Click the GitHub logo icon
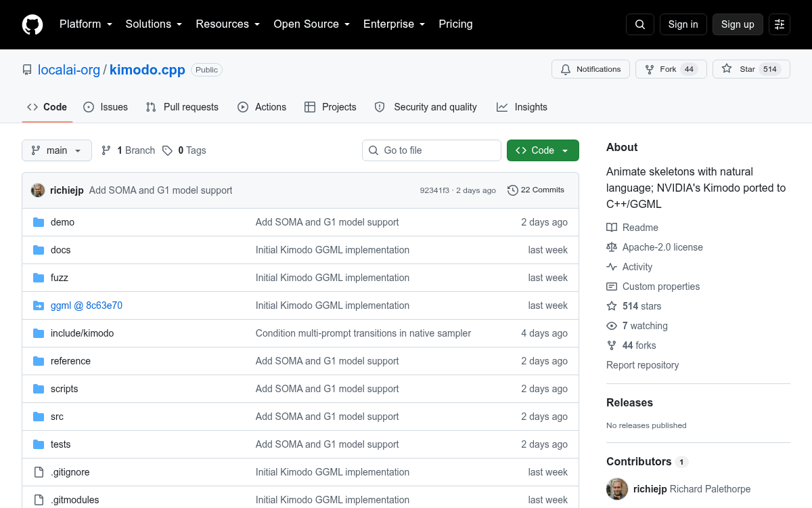The image size is (812, 508). pos(32,24)
